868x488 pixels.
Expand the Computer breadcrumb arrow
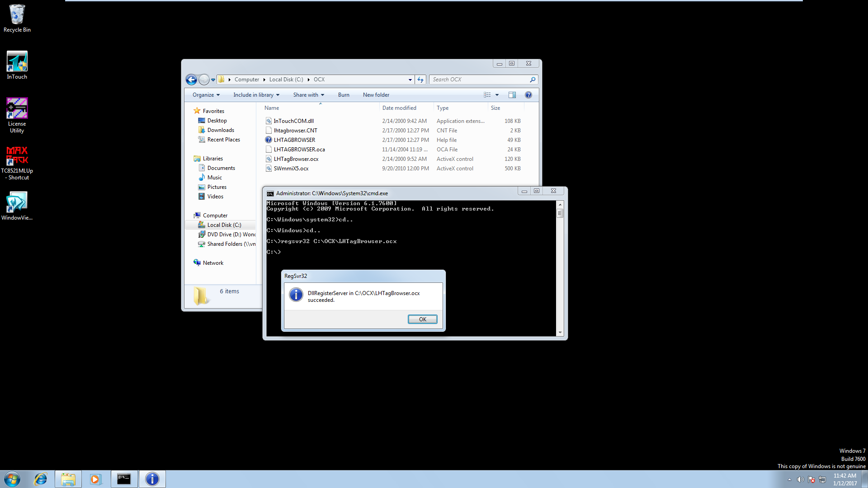264,80
